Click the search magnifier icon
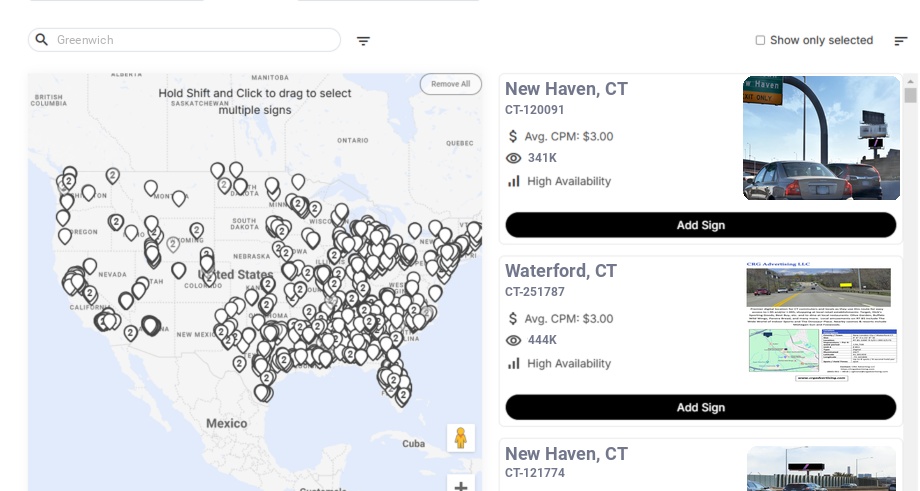 click(x=42, y=40)
